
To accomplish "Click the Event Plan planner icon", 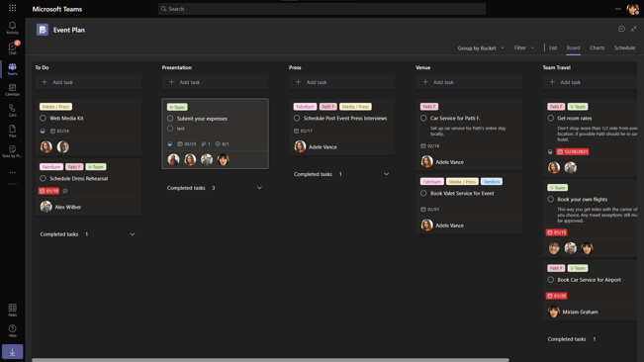I will click(x=43, y=30).
